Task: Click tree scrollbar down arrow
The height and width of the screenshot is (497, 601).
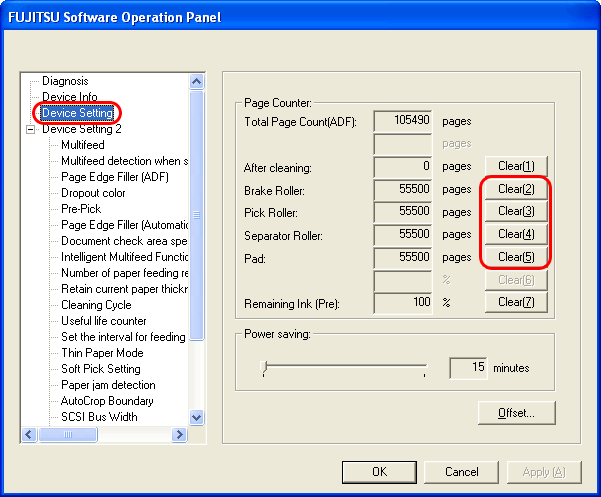Action: [197, 417]
